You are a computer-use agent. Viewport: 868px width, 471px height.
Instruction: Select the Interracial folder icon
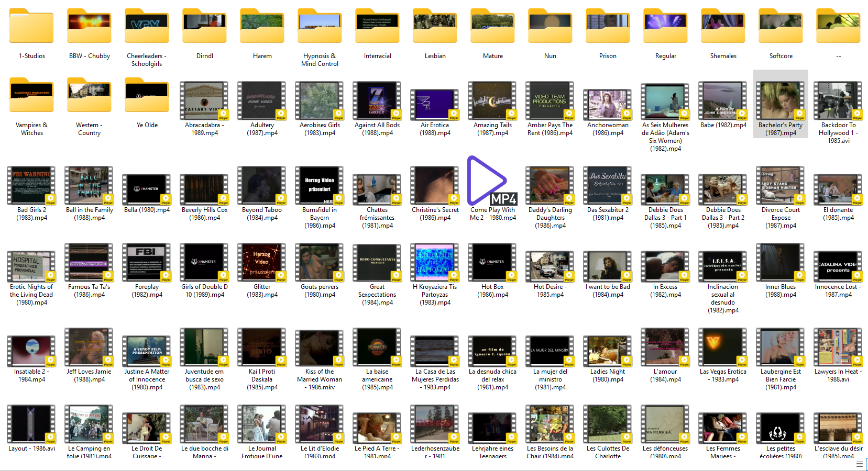(x=377, y=26)
